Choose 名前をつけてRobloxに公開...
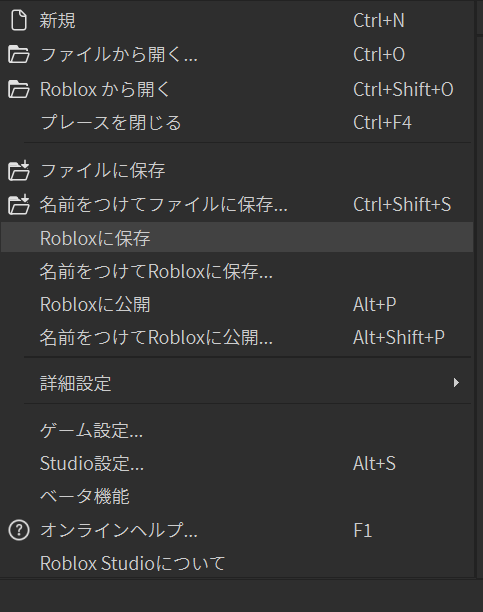This screenshot has height=612, width=483. pos(237,338)
